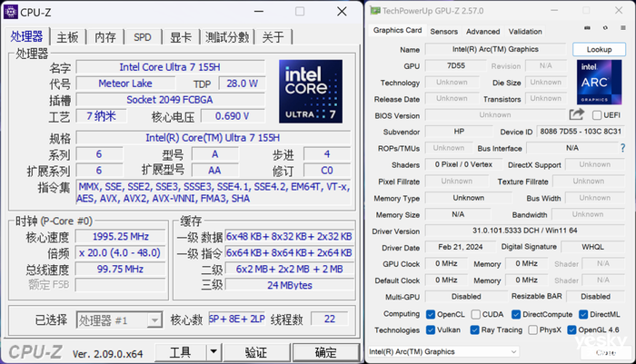Click the WHQL digital signature value
This screenshot has width=636, height=364.
pyautogui.click(x=592, y=247)
